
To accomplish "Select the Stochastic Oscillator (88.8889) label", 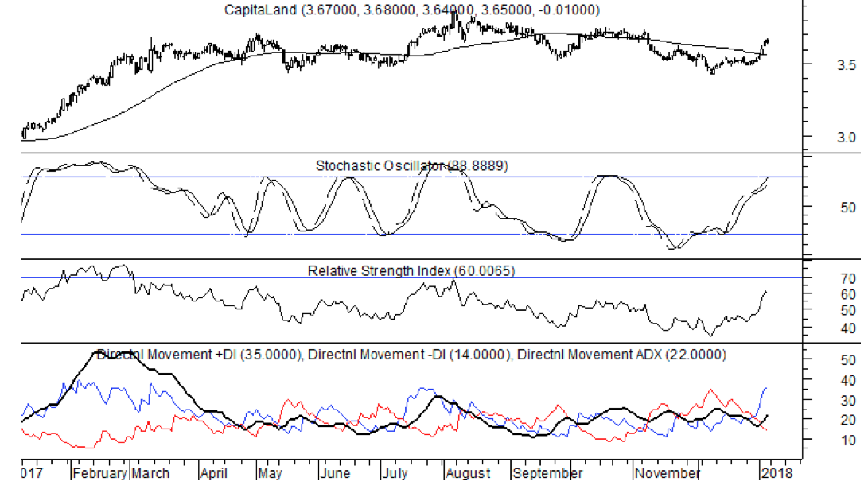I will tap(412, 165).
